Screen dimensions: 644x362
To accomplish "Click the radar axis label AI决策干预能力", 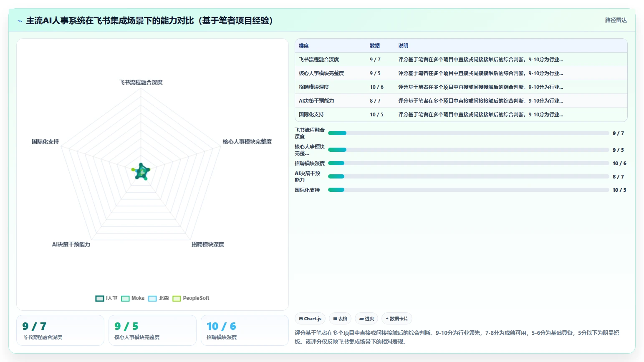I will pos(71,244).
